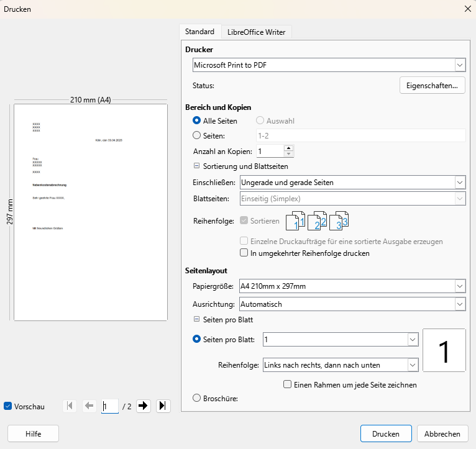Click the pages-per-sheet layout preview
The image size is (476, 449).
(x=444, y=350)
